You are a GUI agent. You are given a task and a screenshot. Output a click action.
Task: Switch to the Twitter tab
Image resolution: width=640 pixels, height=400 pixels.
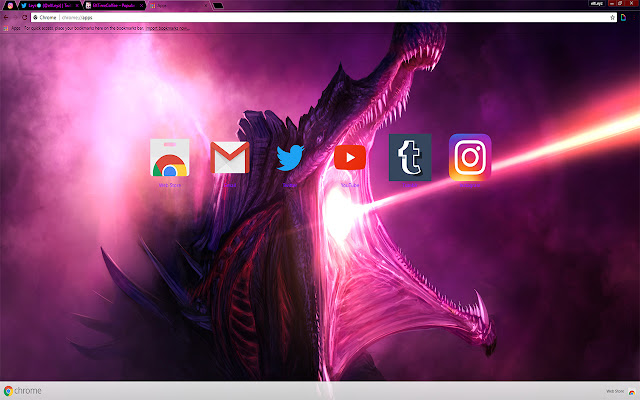(49, 6)
